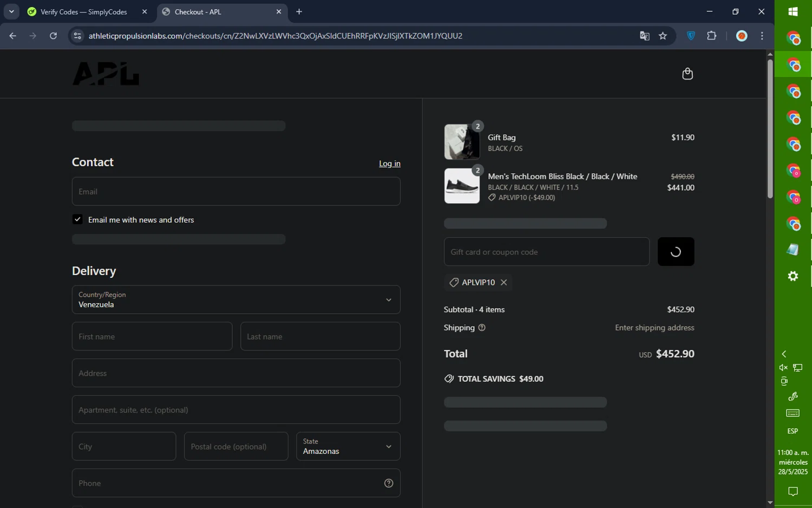Open the browser extensions puzzle icon
This screenshot has width=812, height=508.
tap(712, 36)
